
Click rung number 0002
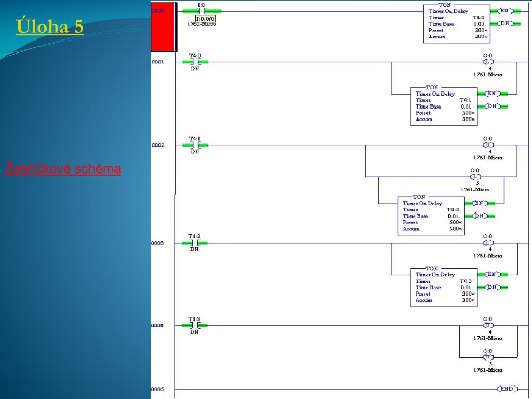point(158,145)
